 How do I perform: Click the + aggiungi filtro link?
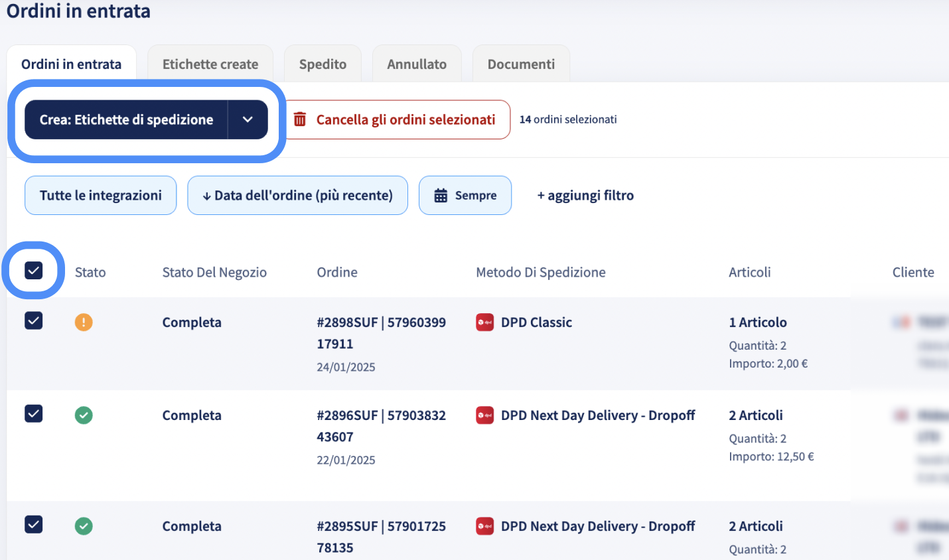(585, 196)
